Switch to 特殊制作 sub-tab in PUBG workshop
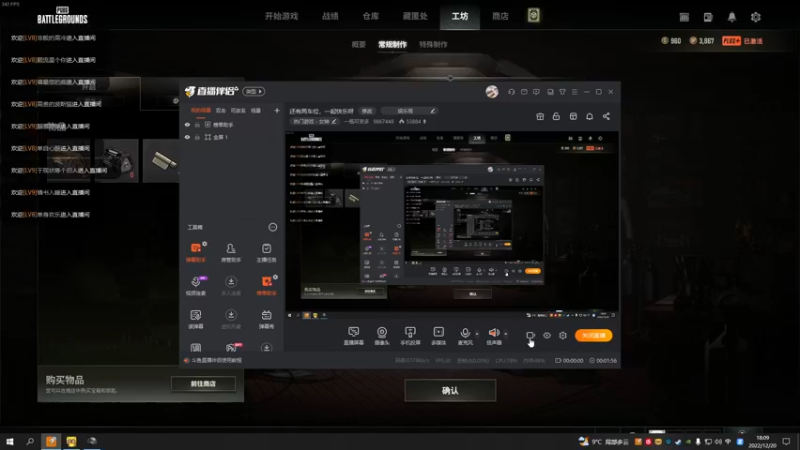The width and height of the screenshot is (800, 450). tap(433, 44)
